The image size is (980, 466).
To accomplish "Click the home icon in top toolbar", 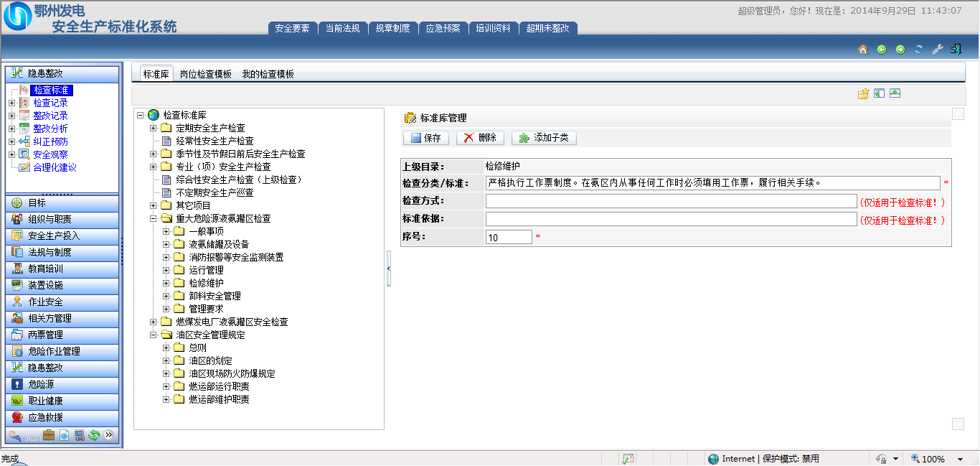I will point(863,50).
